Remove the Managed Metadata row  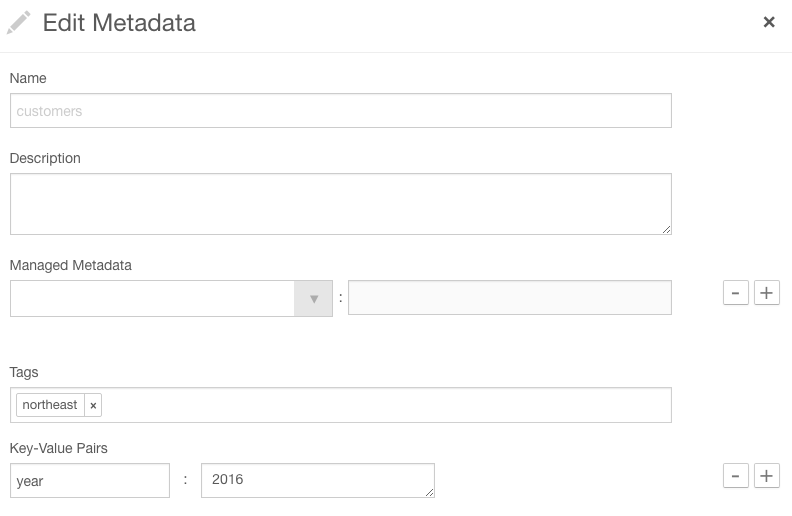735,293
